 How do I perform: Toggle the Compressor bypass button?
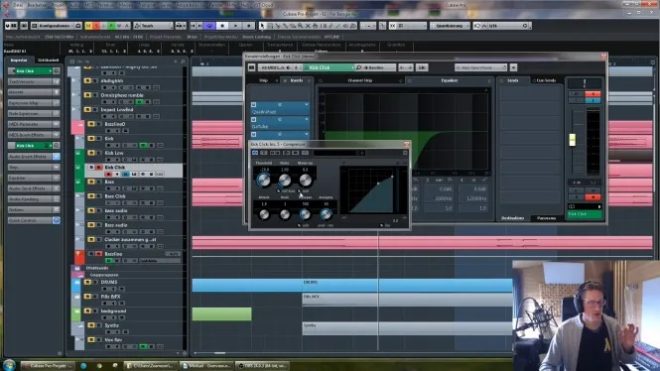tap(255, 153)
